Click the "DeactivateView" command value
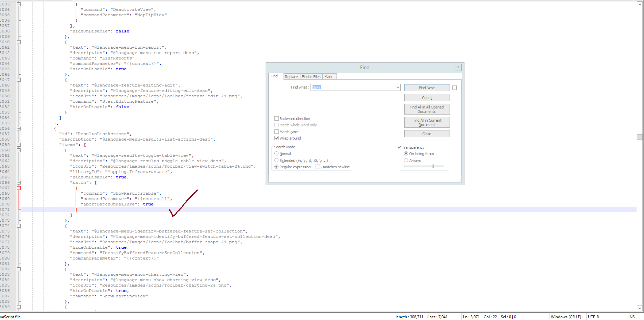 (x=132, y=9)
